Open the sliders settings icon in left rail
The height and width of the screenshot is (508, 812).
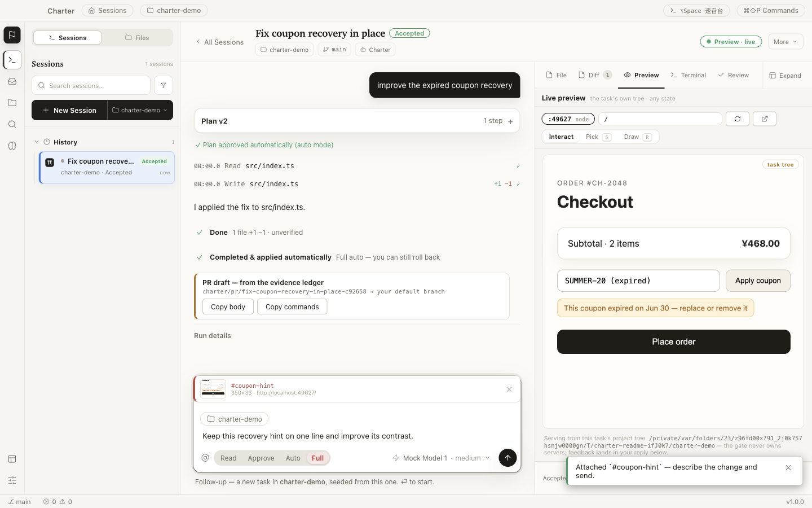(12, 480)
